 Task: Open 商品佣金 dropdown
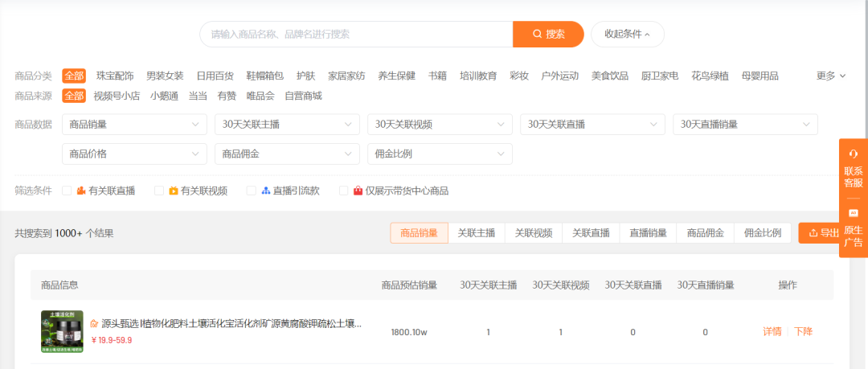(x=287, y=154)
